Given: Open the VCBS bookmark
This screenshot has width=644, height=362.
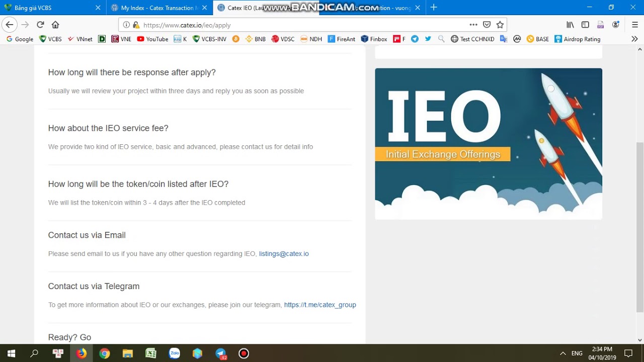Looking at the screenshot, I should pos(50,39).
